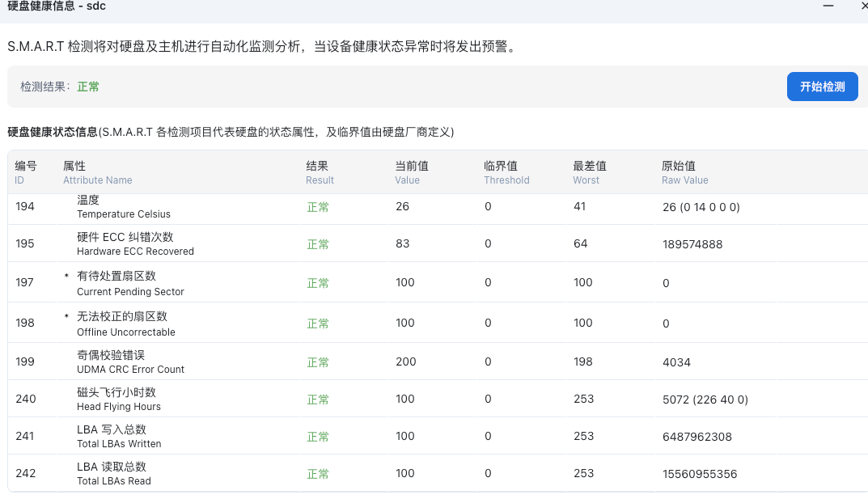Click the asterisk beside Current Pending Sector
The width and height of the screenshot is (868, 499).
coord(67,277)
